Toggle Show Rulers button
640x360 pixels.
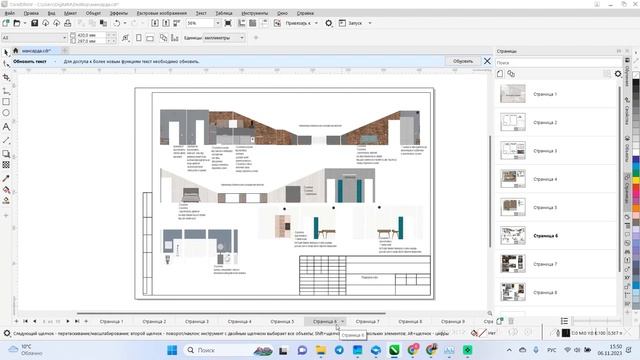pos(242,23)
